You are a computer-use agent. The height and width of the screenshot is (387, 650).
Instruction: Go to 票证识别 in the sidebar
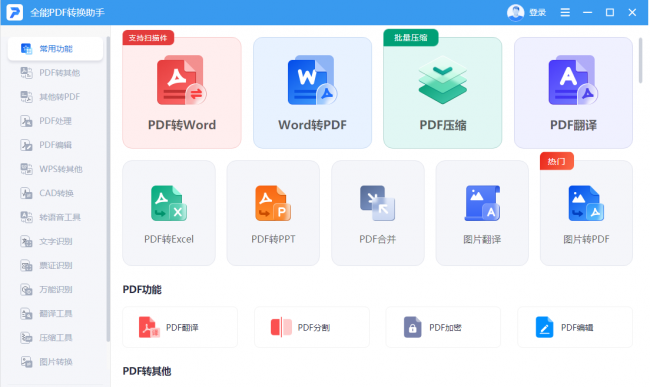pos(55,265)
